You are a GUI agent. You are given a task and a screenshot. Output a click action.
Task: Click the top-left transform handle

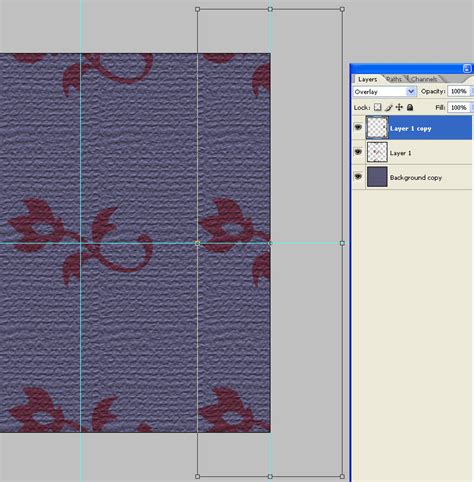click(x=197, y=9)
